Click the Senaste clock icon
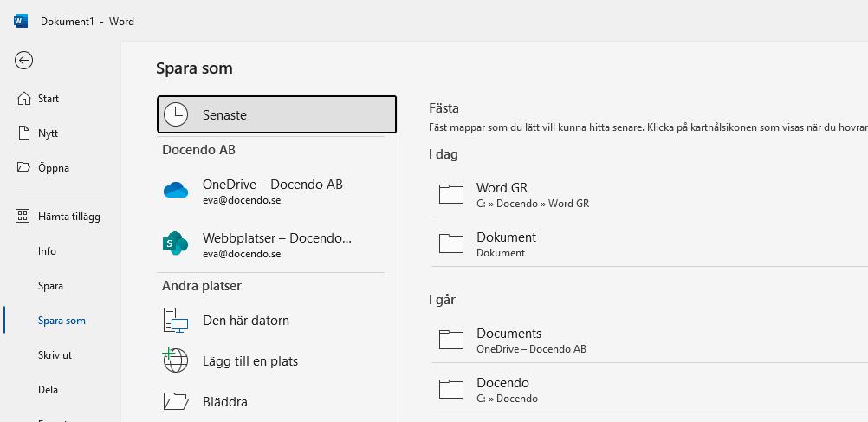The height and width of the screenshot is (422, 868). (x=176, y=114)
